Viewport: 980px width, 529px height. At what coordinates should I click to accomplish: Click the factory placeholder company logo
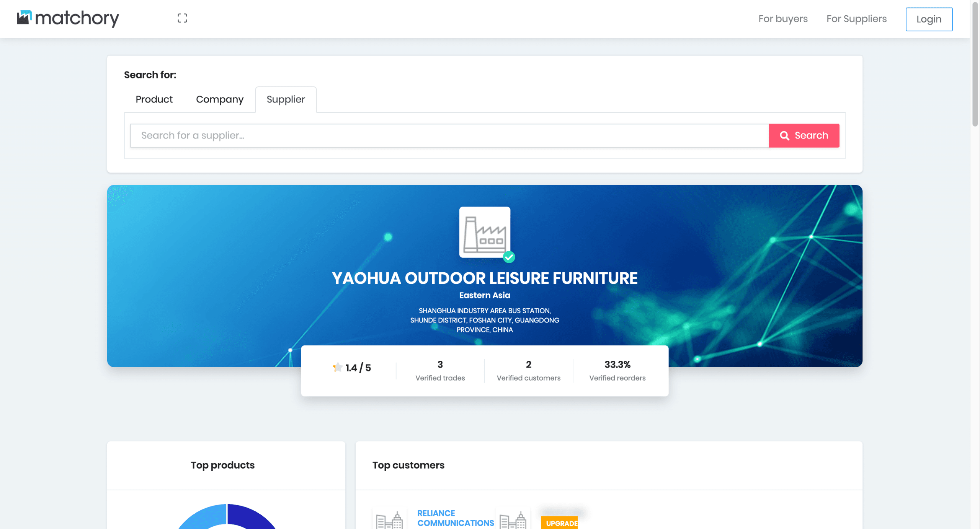(x=485, y=232)
